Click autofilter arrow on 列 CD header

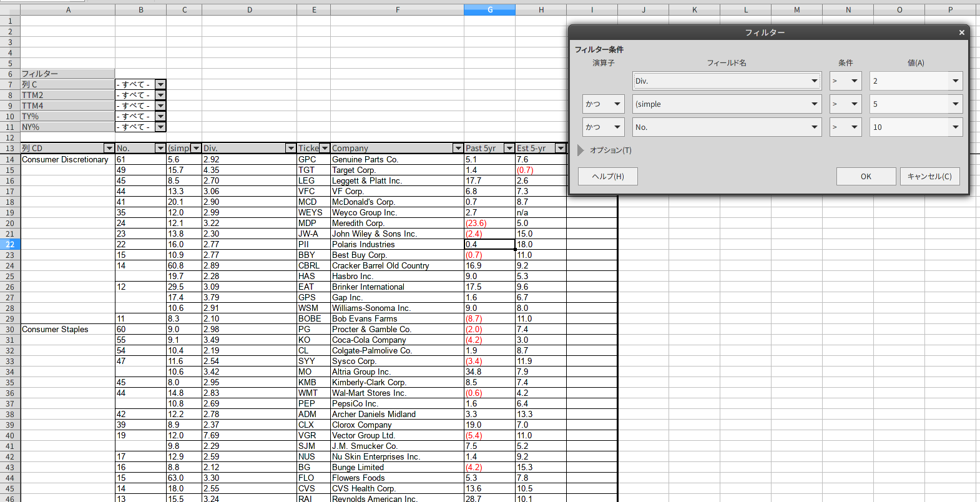tap(109, 149)
